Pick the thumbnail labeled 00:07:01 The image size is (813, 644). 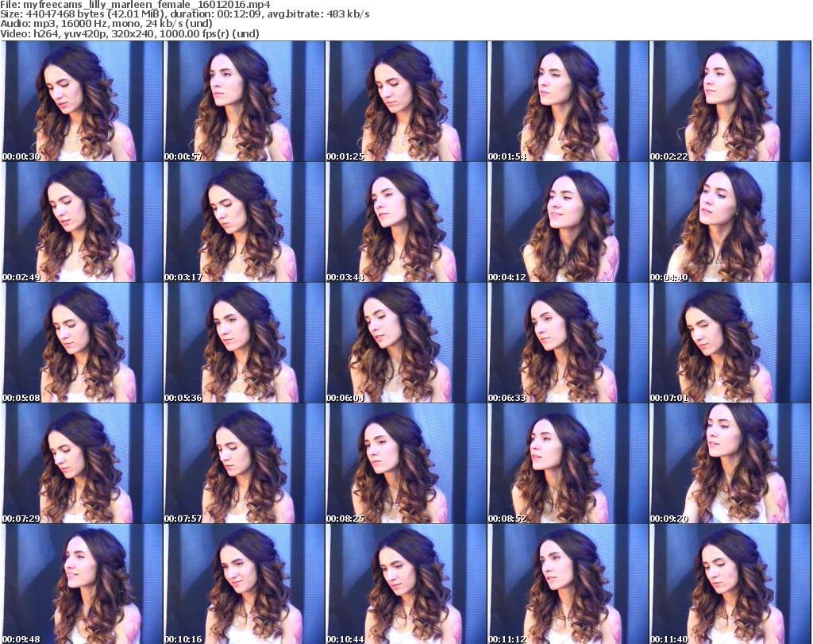[730, 343]
